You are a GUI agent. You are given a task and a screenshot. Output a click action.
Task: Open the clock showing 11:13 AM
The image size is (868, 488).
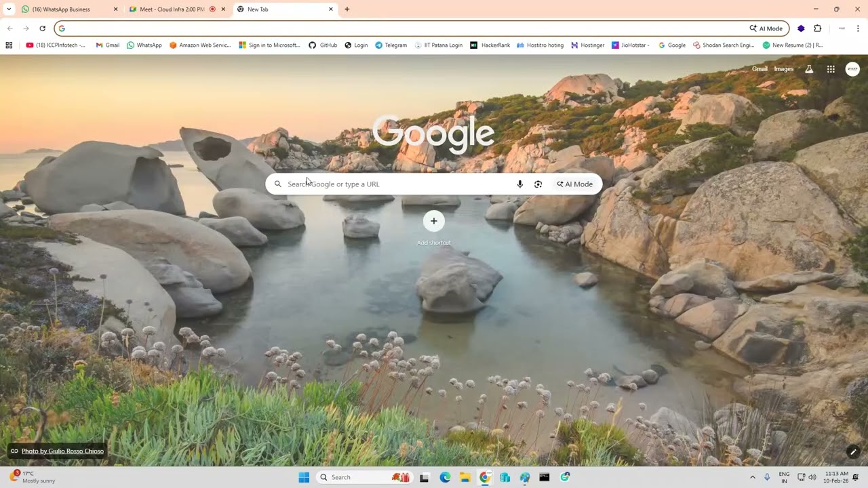(x=836, y=477)
